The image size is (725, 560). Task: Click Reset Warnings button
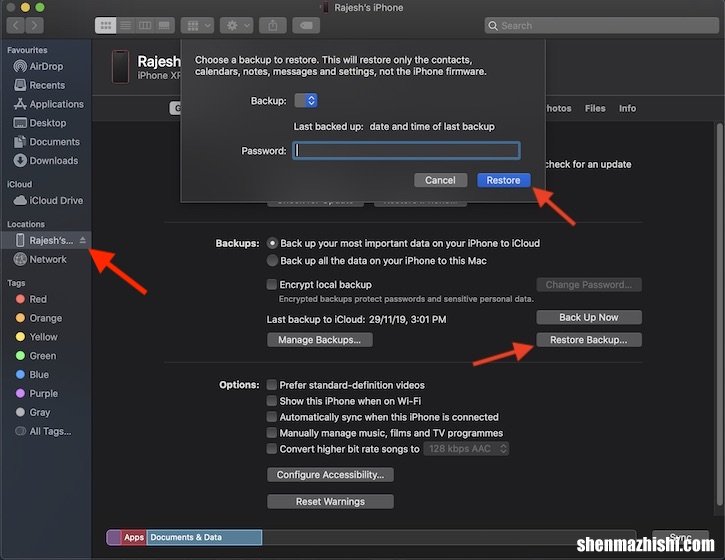click(x=330, y=502)
